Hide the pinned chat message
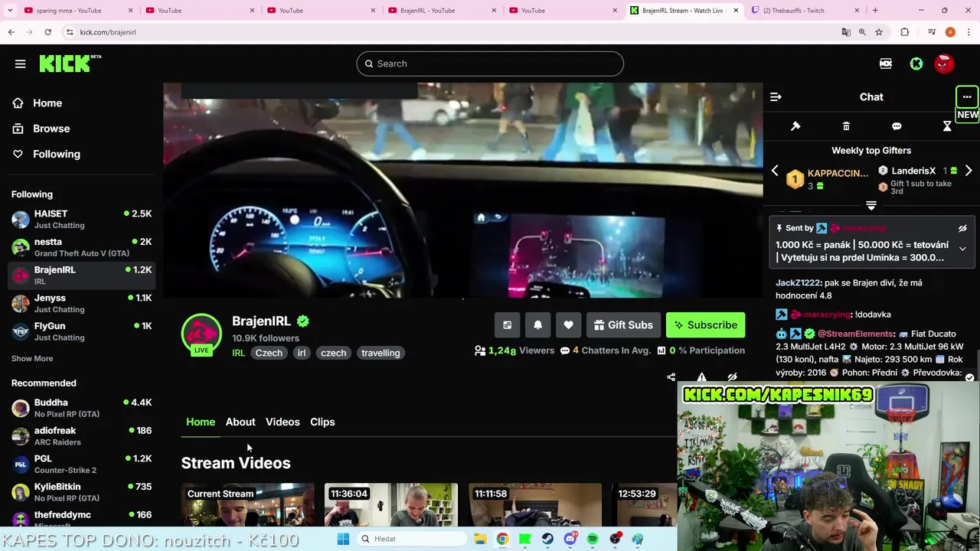This screenshot has width=980, height=551. coord(962,228)
